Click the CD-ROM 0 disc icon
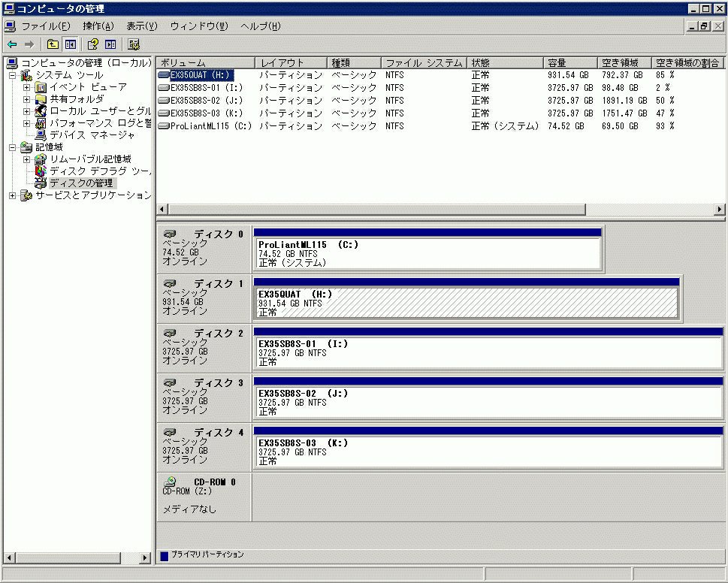Viewport: 728px width, 583px height. 171,482
